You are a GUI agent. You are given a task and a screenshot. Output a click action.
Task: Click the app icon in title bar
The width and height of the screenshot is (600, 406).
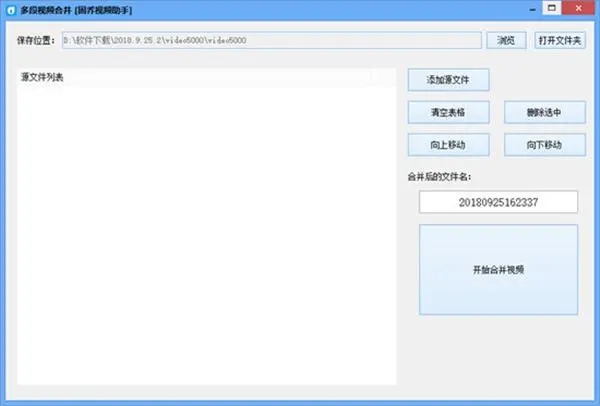[11, 10]
